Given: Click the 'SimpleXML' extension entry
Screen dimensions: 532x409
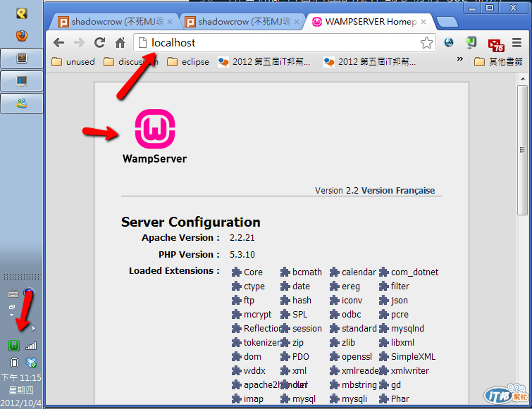Looking at the screenshot, I should [407, 357].
